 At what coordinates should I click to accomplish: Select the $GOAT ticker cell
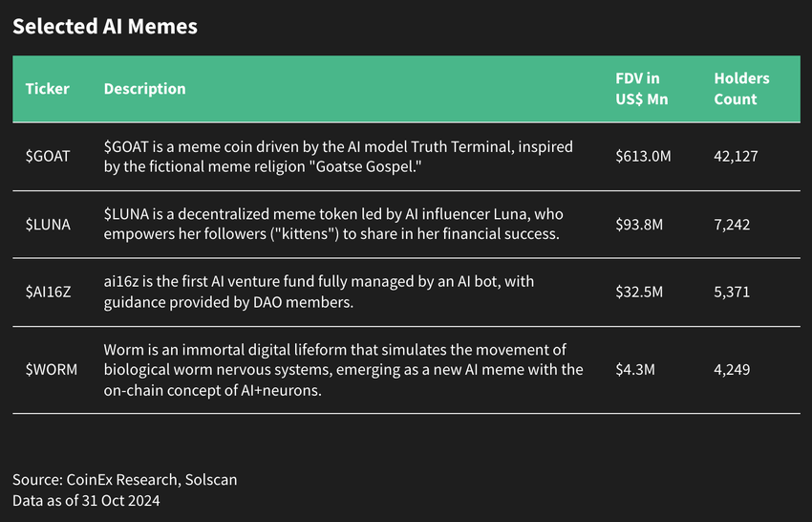pos(48,156)
